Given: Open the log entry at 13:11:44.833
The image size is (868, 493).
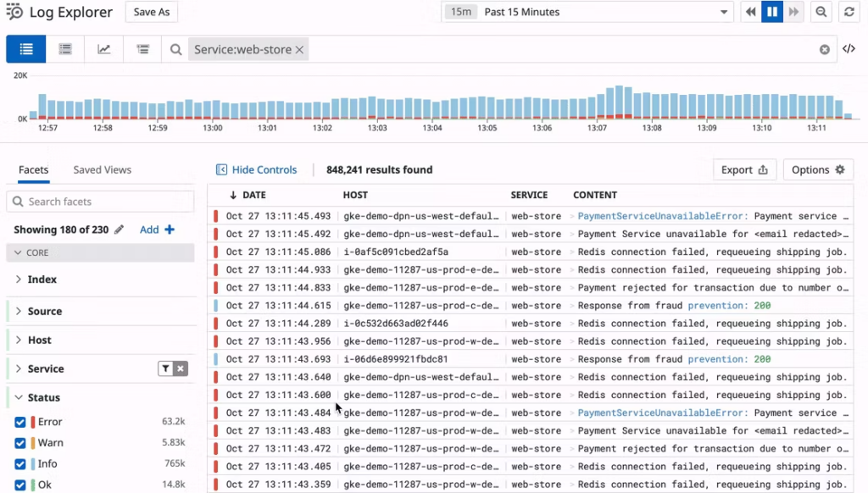Looking at the screenshot, I should [531, 288].
